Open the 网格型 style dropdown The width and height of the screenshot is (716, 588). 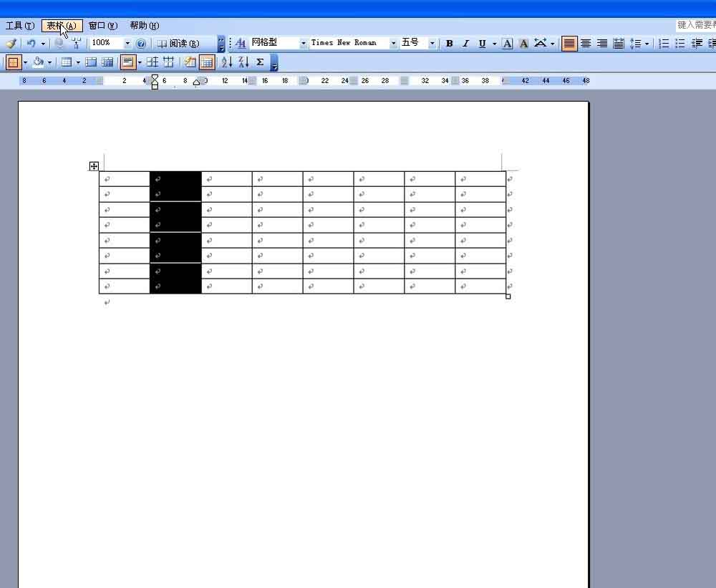tap(303, 44)
